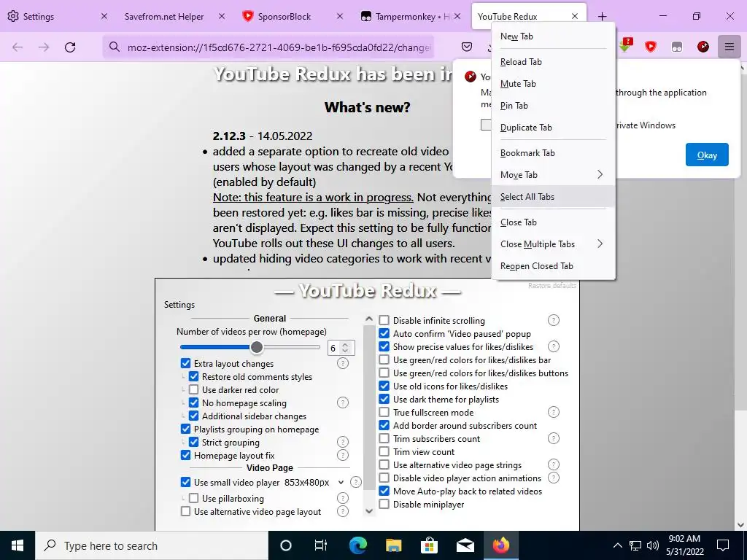The width and height of the screenshot is (747, 560).
Task: Enable True fullscreen mode
Action: tap(384, 413)
